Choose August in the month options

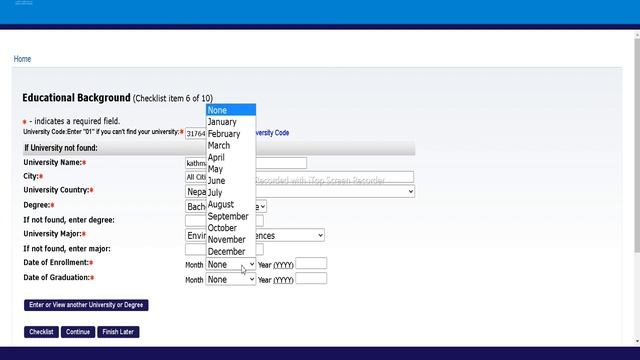click(231, 204)
